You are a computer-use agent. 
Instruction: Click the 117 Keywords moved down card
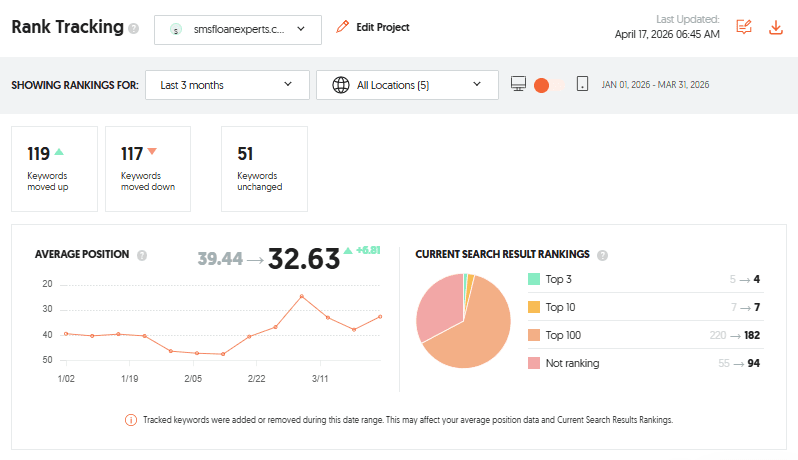coord(148,169)
